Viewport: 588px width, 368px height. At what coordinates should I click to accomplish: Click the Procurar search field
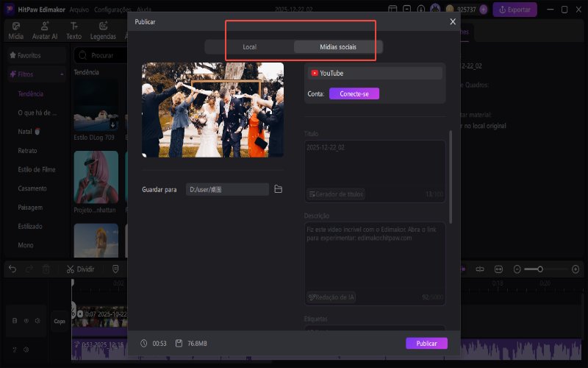tap(102, 55)
